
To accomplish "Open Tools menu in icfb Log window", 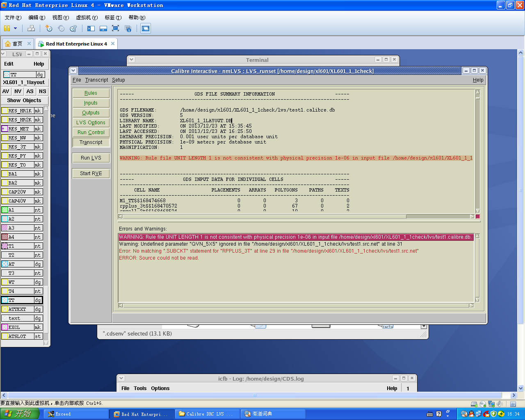I will [140, 388].
